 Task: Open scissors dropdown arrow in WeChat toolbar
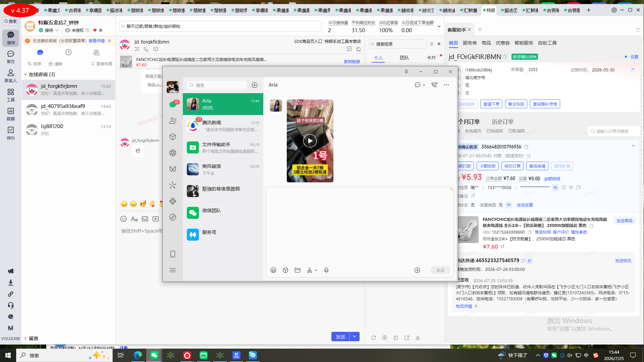point(316,270)
